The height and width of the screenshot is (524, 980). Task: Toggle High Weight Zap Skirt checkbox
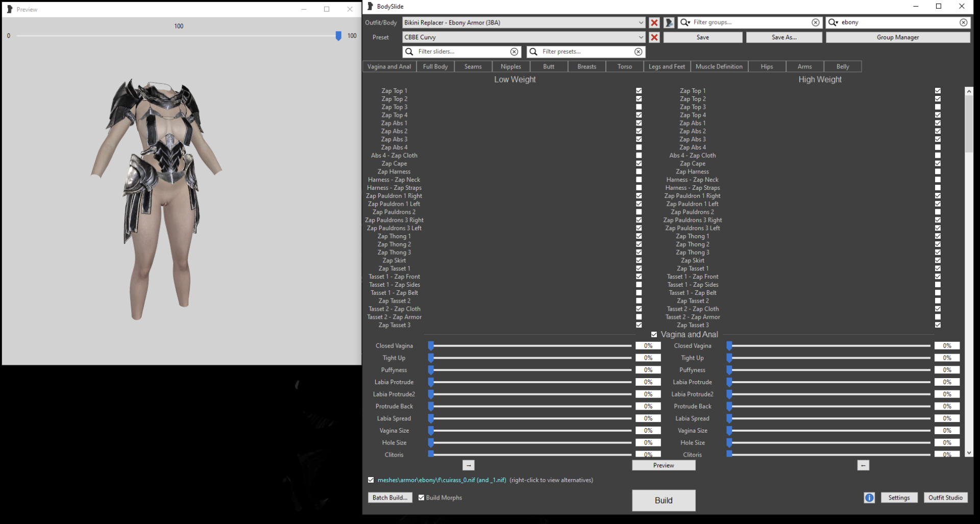coord(938,261)
